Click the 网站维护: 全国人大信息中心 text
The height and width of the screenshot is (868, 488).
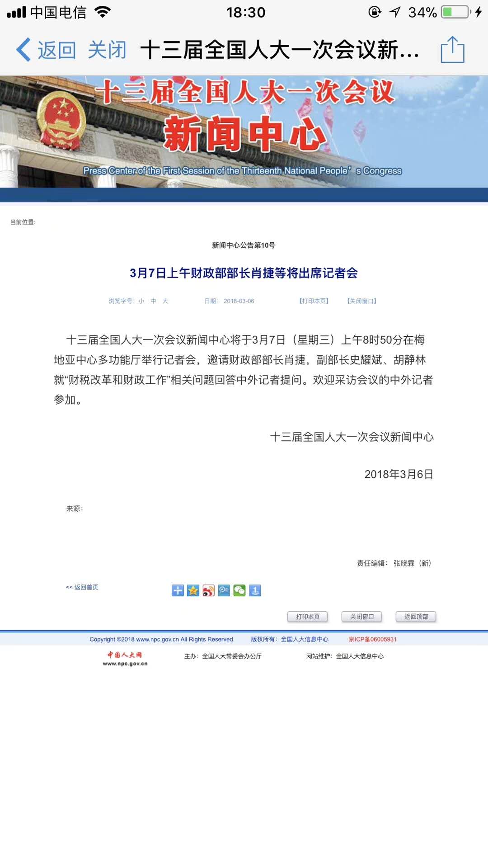pos(345,656)
